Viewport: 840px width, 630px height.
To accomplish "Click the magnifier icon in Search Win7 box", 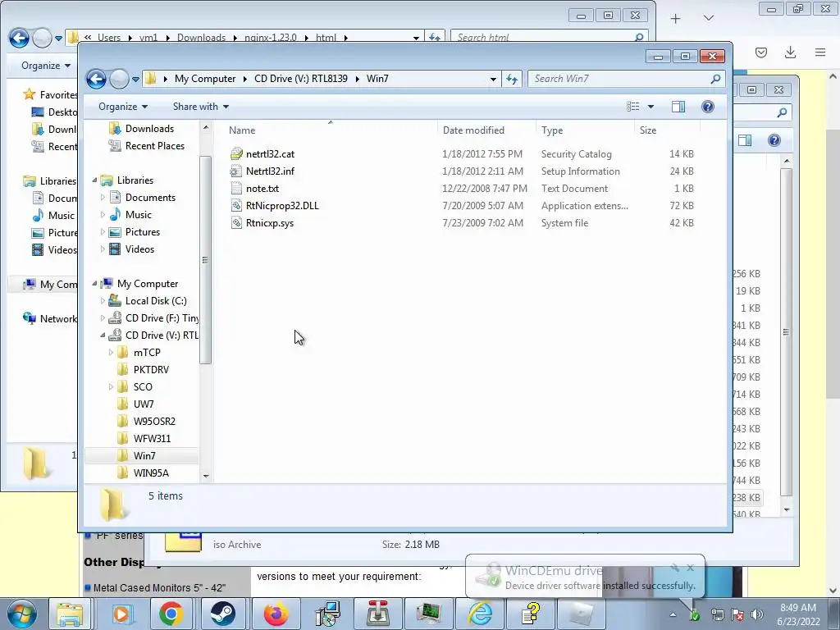I will [715, 79].
